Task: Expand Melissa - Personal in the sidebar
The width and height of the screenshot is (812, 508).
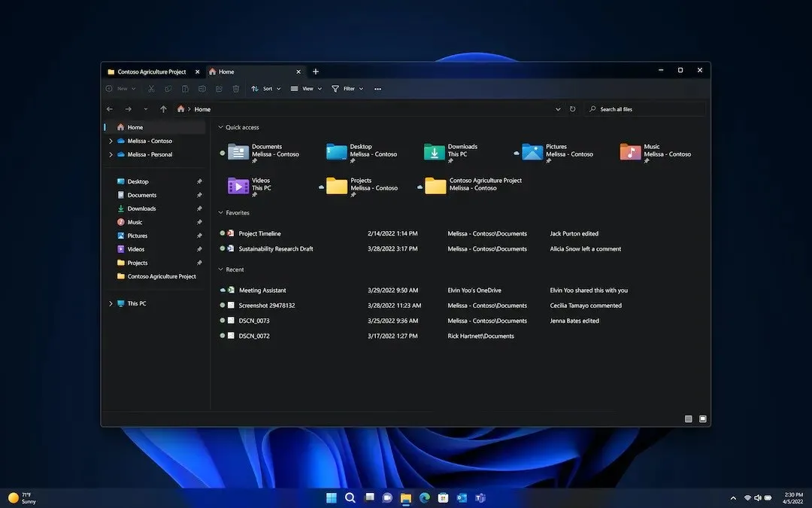Action: click(x=111, y=154)
